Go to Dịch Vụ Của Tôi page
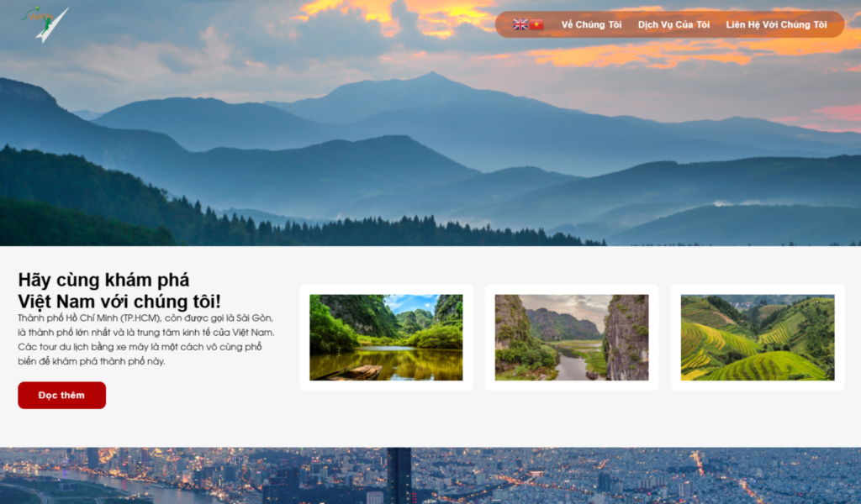Screen dimensions: 861x504 (673, 24)
